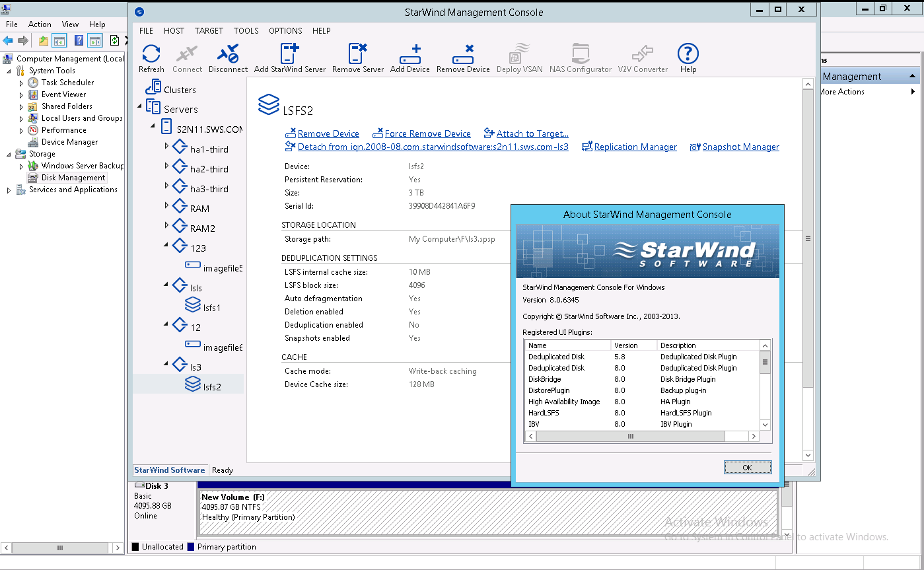Image resolution: width=924 pixels, height=570 pixels.
Task: Click the Forward arrow in Computer Management
Action: pyautogui.click(x=23, y=40)
